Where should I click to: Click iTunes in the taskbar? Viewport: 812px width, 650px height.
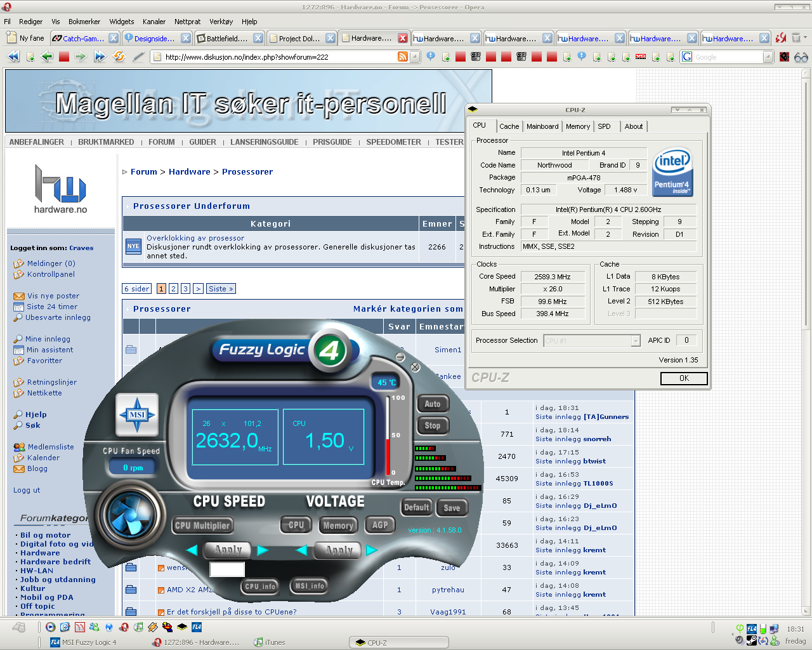[x=270, y=642]
